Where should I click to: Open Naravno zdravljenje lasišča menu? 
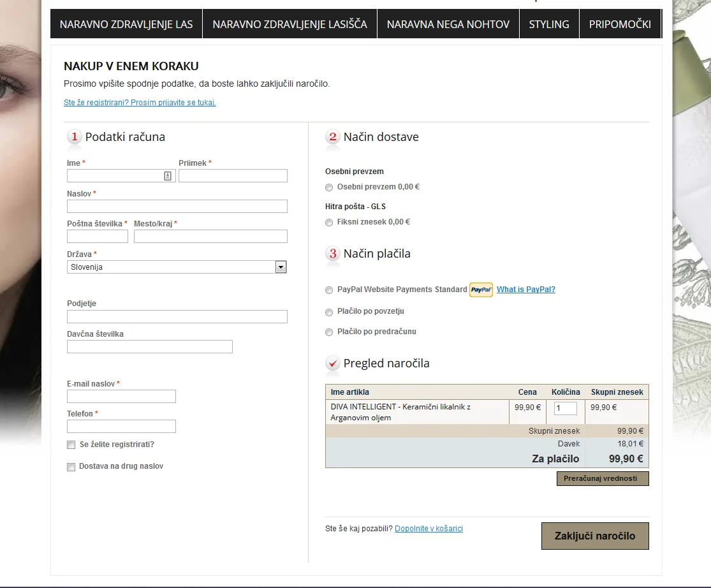point(290,24)
